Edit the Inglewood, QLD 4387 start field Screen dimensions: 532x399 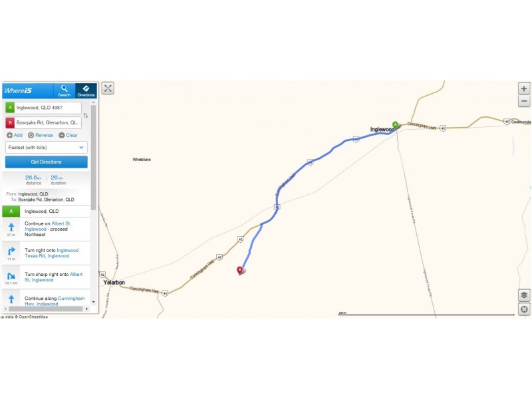(x=43, y=108)
